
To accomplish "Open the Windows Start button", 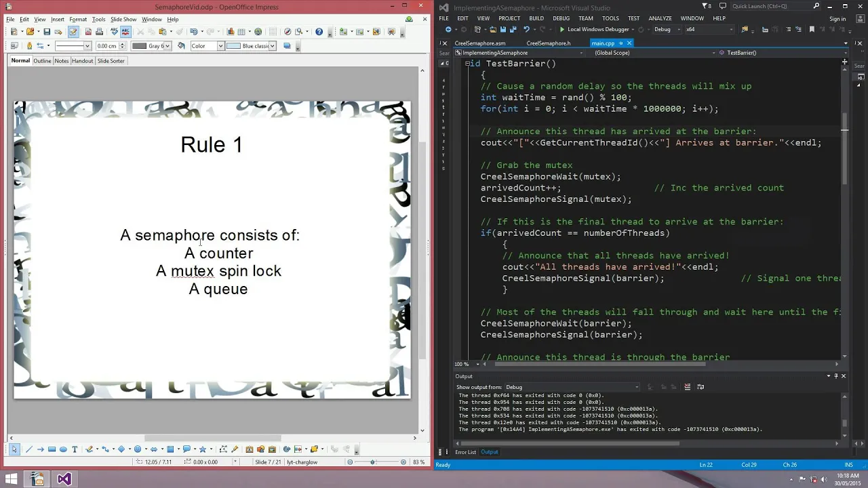I will pyautogui.click(x=12, y=479).
